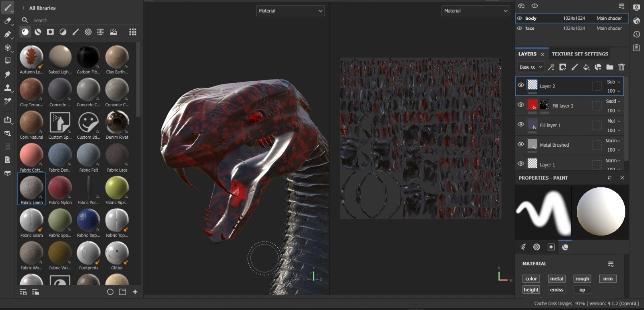644x310 pixels.
Task: Filter assets by Filters
Action: (x=63, y=32)
